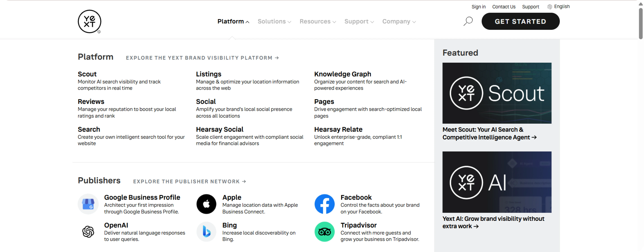
Task: Select the Apple publisher icon
Action: click(206, 204)
